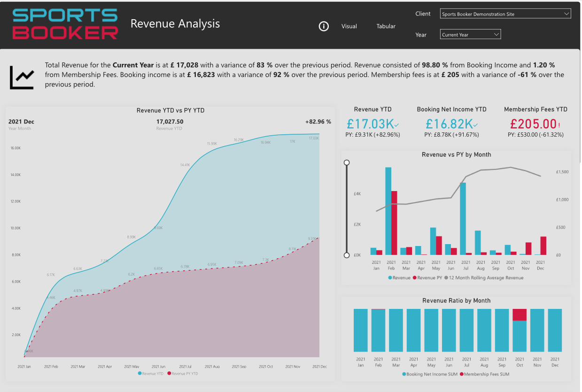
Task: Click the checkmark icon beside £16.82K
Action: 476,125
